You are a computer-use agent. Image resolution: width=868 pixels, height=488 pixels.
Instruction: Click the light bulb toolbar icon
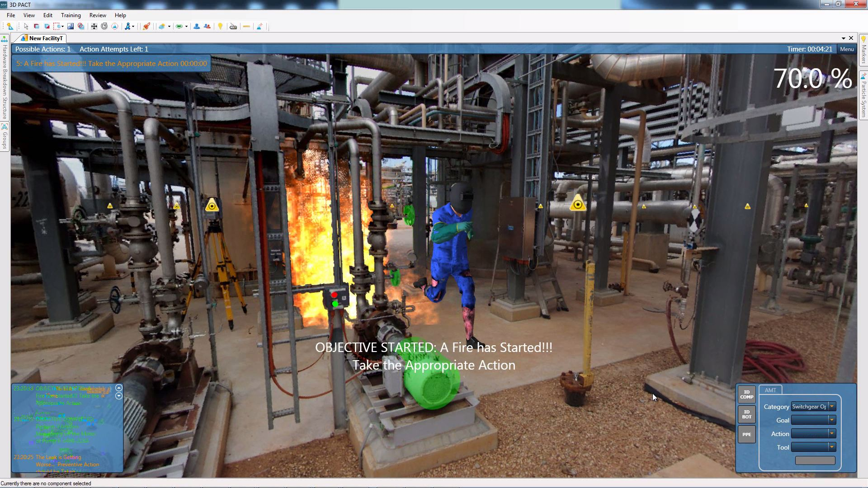pos(220,27)
